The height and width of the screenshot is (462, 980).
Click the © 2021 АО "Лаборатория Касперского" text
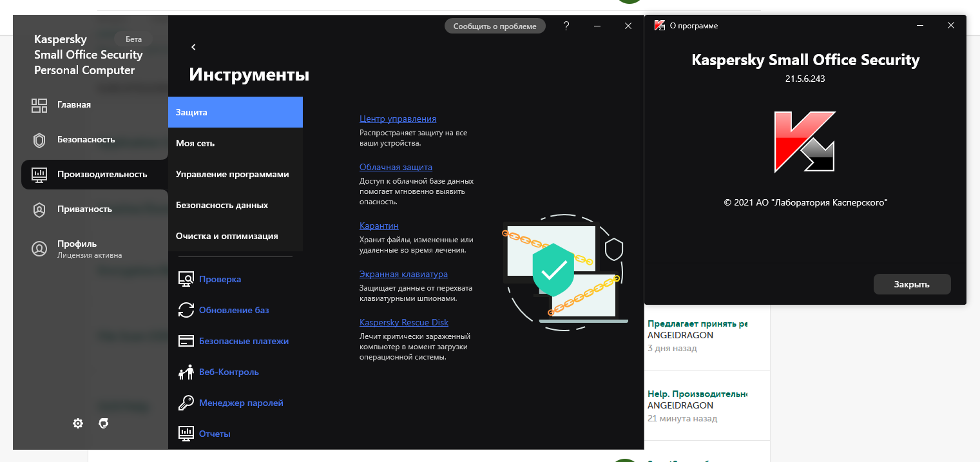point(805,202)
